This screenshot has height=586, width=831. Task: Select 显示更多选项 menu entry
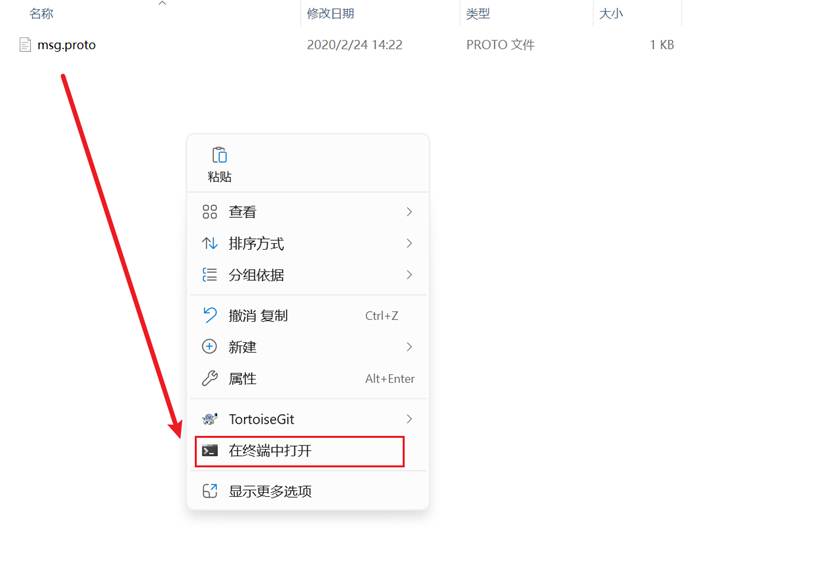tap(308, 491)
